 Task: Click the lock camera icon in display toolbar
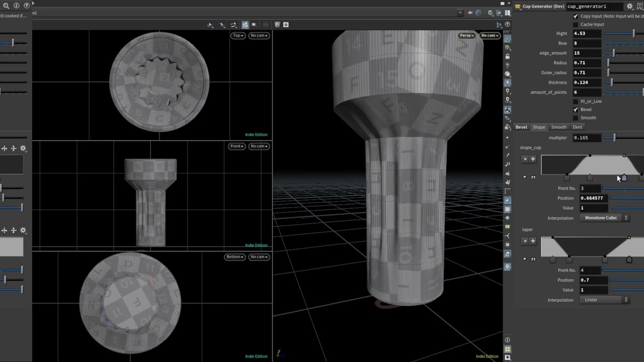pos(508,56)
